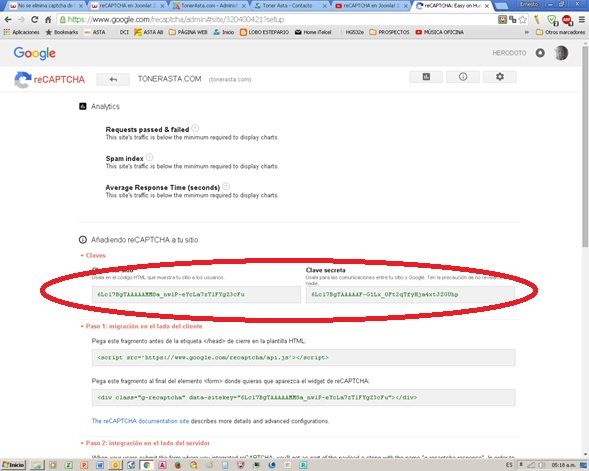The image size is (589, 471).
Task: Collapse Paso 1: migración en el lado del cliente
Action: [141, 326]
